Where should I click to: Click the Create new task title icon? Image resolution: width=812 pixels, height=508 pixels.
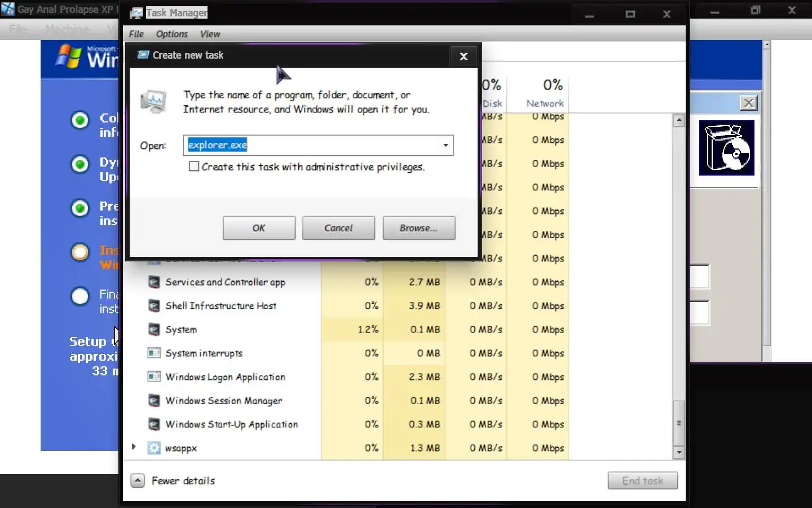pos(143,55)
